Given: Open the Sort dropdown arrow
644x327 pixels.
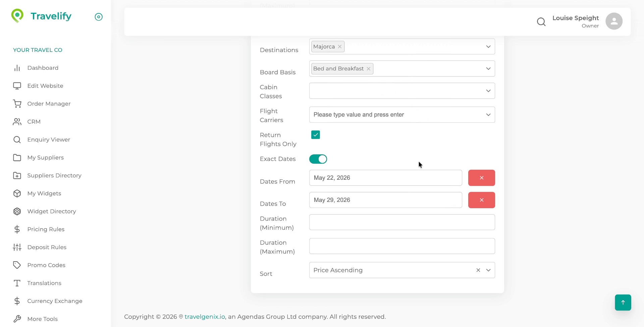Looking at the screenshot, I should tap(488, 270).
